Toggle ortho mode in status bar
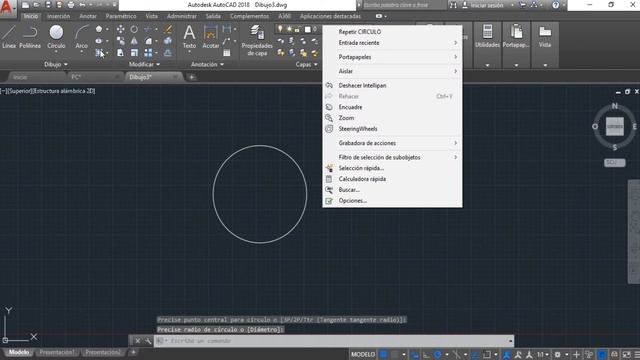 pyautogui.click(x=426, y=354)
